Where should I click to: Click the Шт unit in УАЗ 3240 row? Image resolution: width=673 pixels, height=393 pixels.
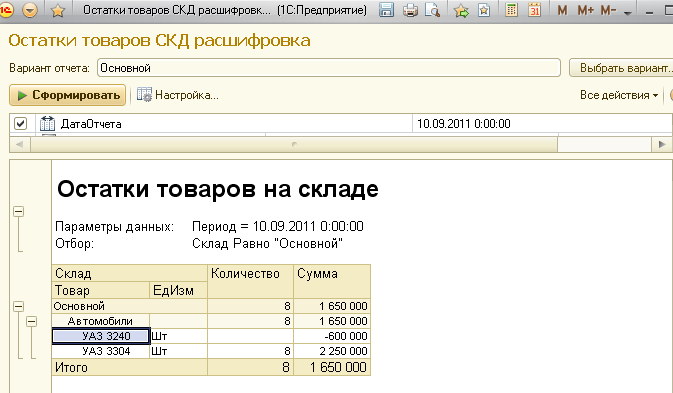tap(179, 336)
